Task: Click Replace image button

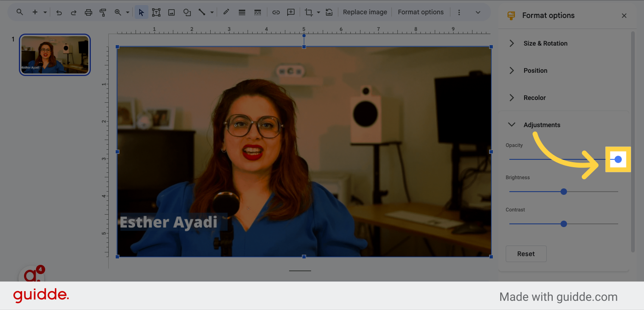Action: pyautogui.click(x=365, y=12)
